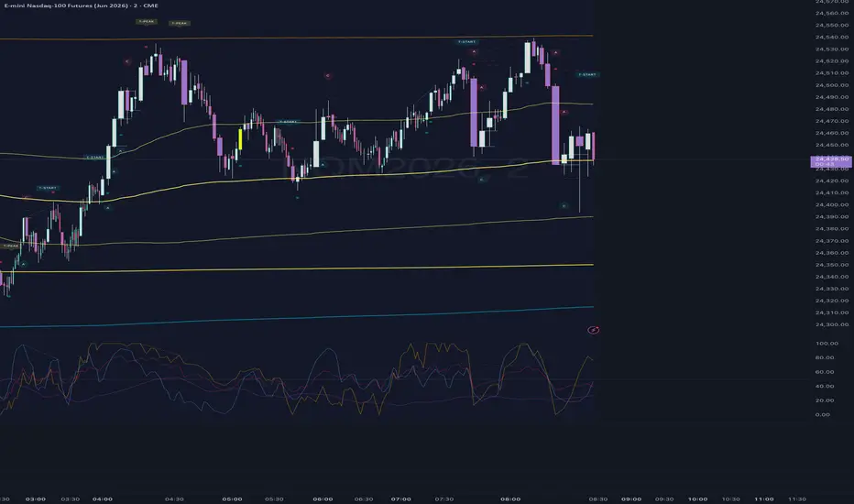Click the 24,460.00 price axis label
Viewport: 854px width, 504px height.
(x=832, y=133)
